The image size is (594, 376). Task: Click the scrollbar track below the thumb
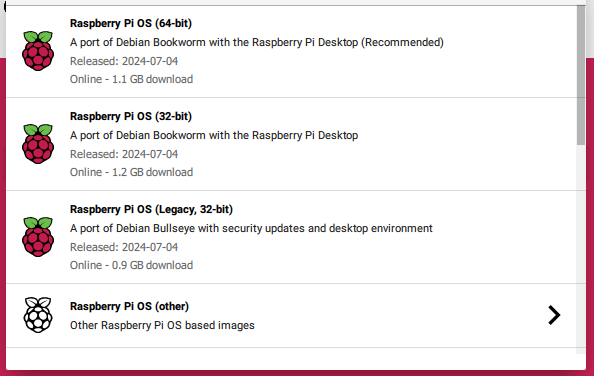581,250
